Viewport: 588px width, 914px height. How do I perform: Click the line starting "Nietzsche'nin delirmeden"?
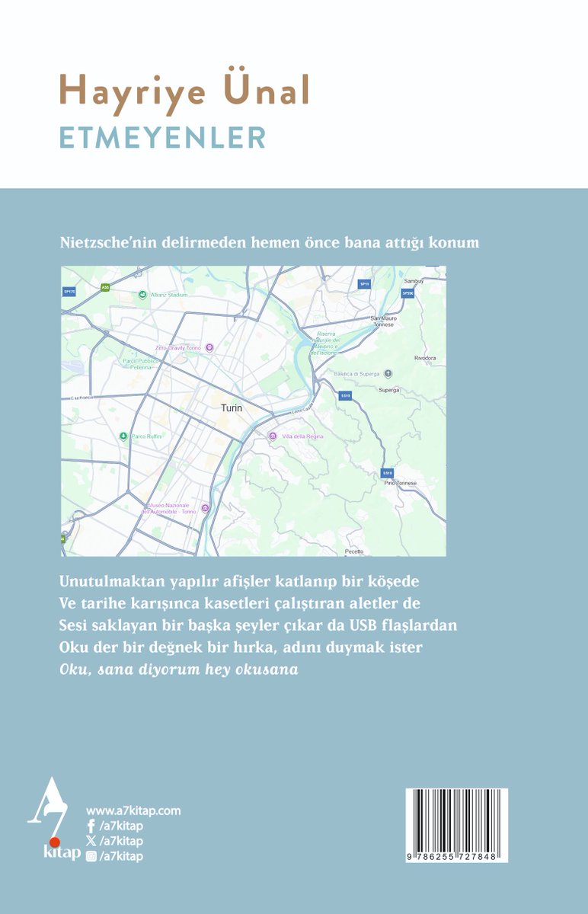(x=269, y=243)
